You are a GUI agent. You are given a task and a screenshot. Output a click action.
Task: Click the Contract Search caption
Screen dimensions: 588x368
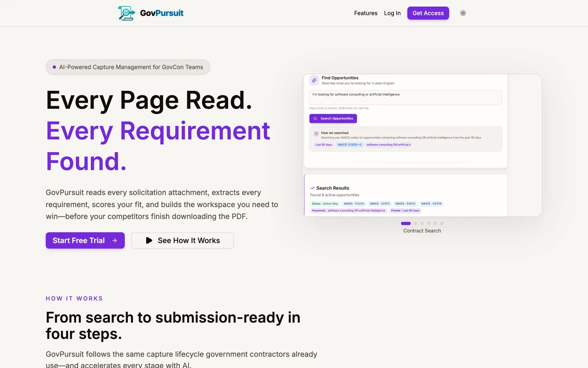pyautogui.click(x=422, y=231)
